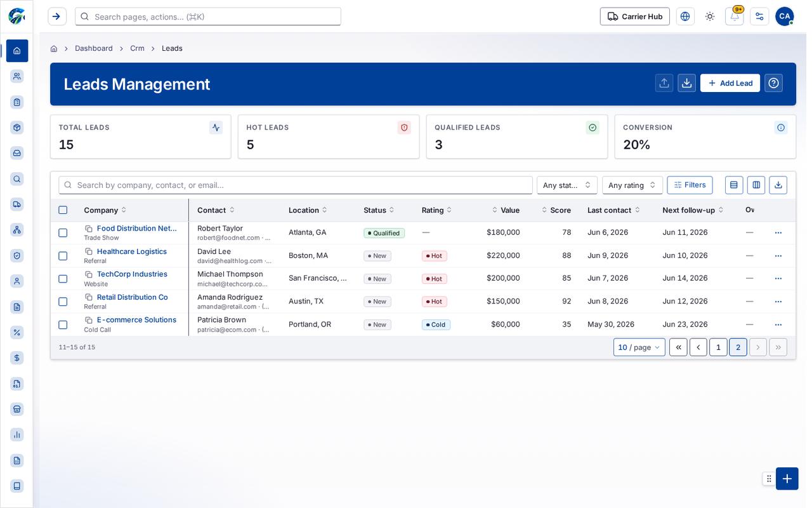Copy the Healthcare Logistics company name icon
This screenshot has height=508, width=812.
89,252
